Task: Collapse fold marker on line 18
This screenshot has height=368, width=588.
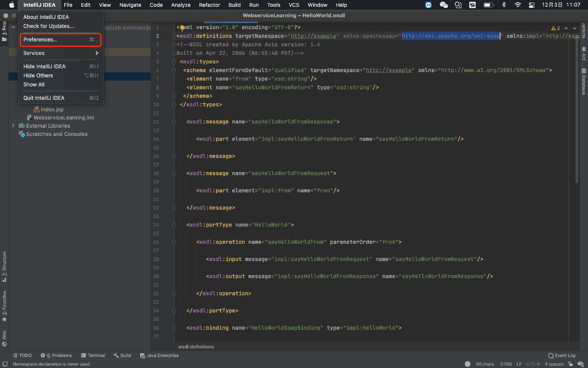Action: click(x=174, y=173)
